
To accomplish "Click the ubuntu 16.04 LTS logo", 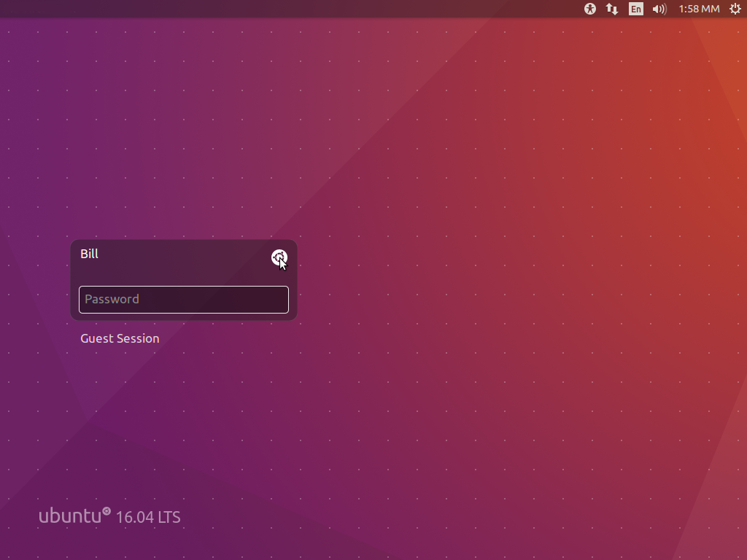I will point(109,516).
